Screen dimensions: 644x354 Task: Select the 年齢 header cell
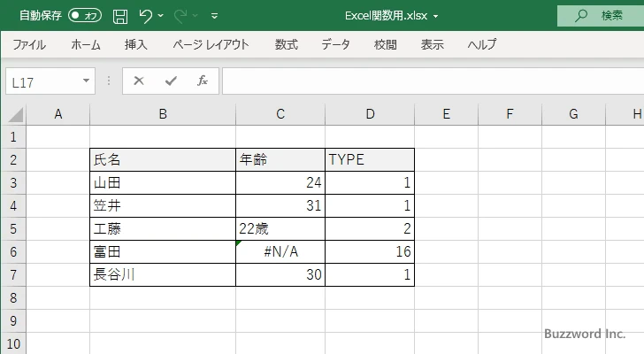tap(280, 160)
